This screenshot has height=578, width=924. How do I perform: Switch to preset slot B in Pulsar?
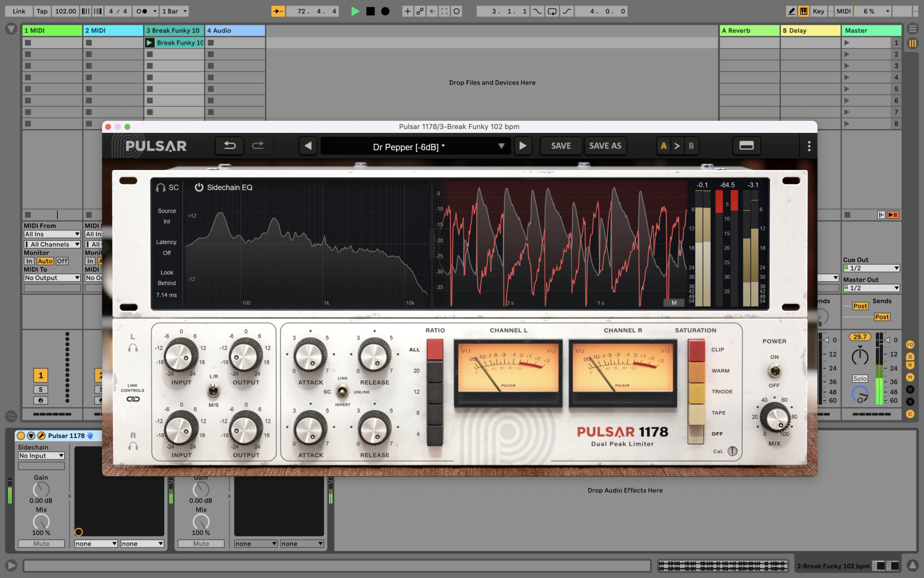click(x=691, y=145)
